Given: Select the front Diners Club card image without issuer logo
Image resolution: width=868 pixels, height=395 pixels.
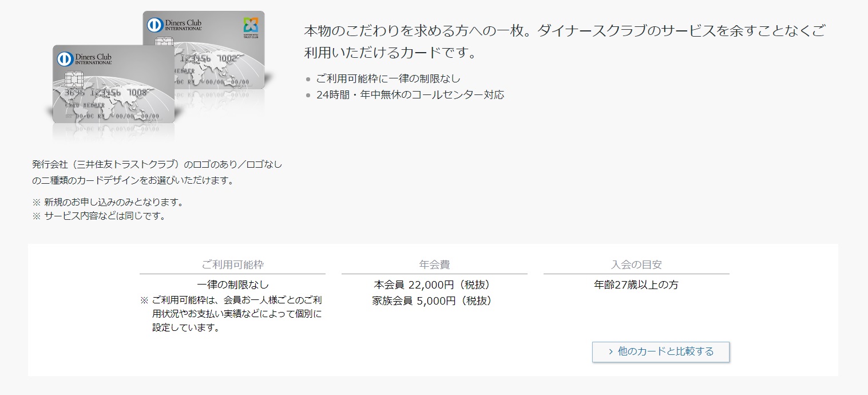Looking at the screenshot, I should coord(114,84).
